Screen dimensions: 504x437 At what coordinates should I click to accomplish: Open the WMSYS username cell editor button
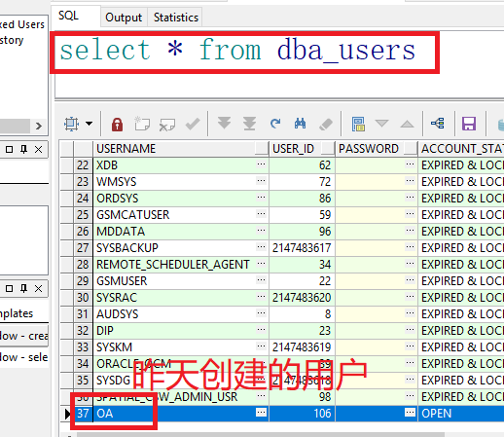point(261,181)
